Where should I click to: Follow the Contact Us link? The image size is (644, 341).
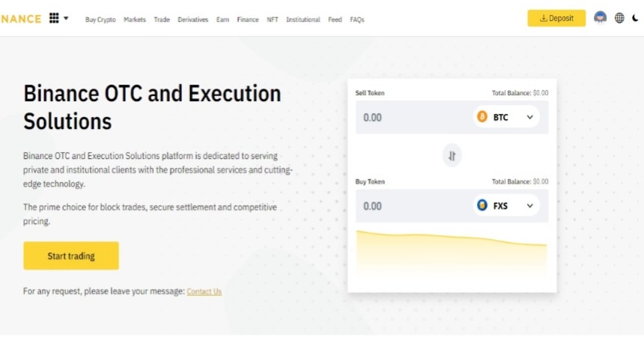pyautogui.click(x=204, y=292)
